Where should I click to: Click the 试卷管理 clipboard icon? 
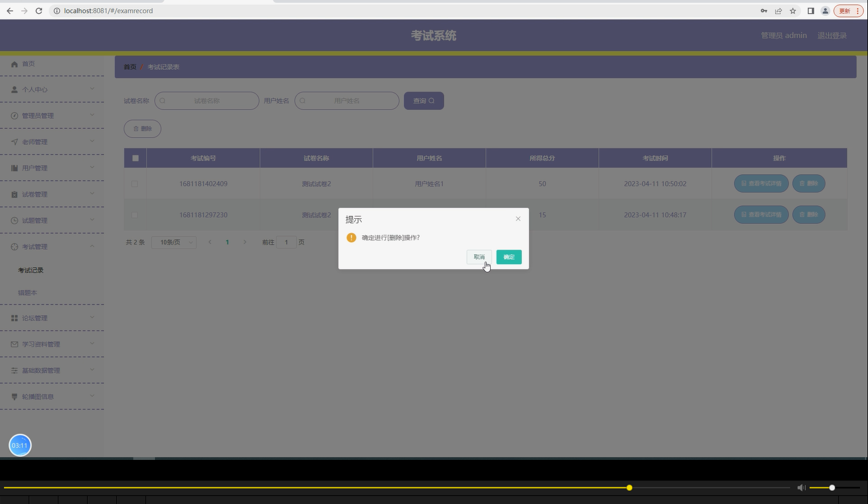tap(14, 195)
